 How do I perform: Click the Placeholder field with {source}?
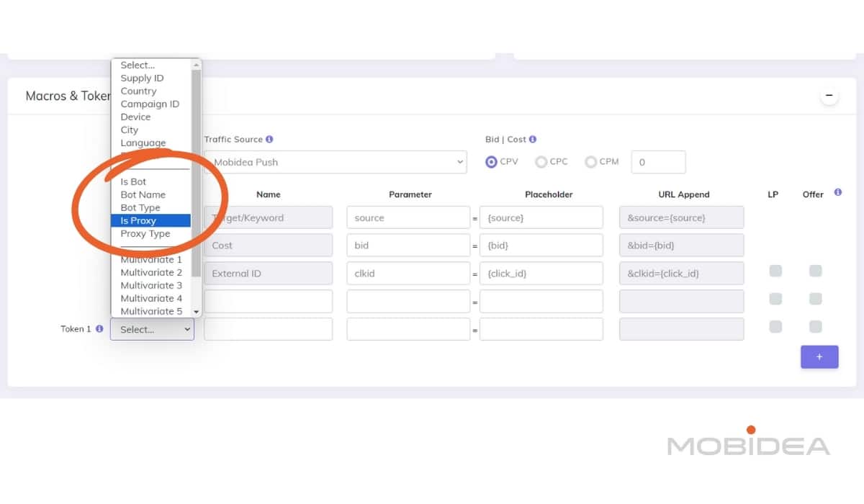541,217
